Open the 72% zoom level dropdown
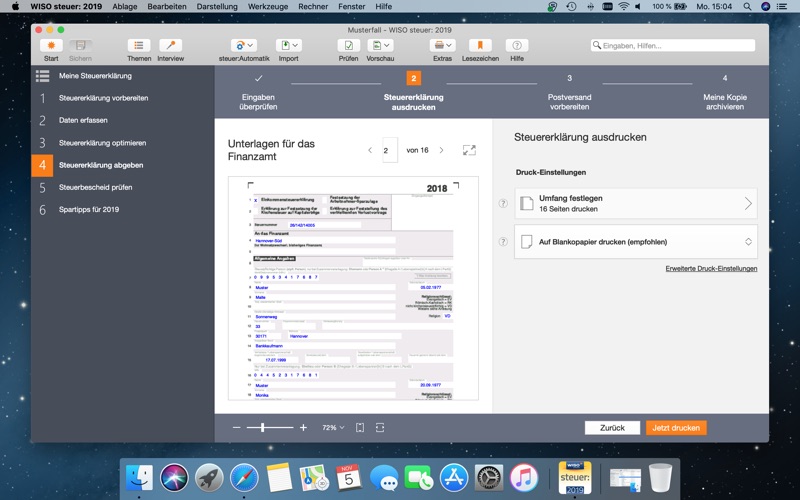This screenshot has width=800, height=500. pyautogui.click(x=332, y=428)
